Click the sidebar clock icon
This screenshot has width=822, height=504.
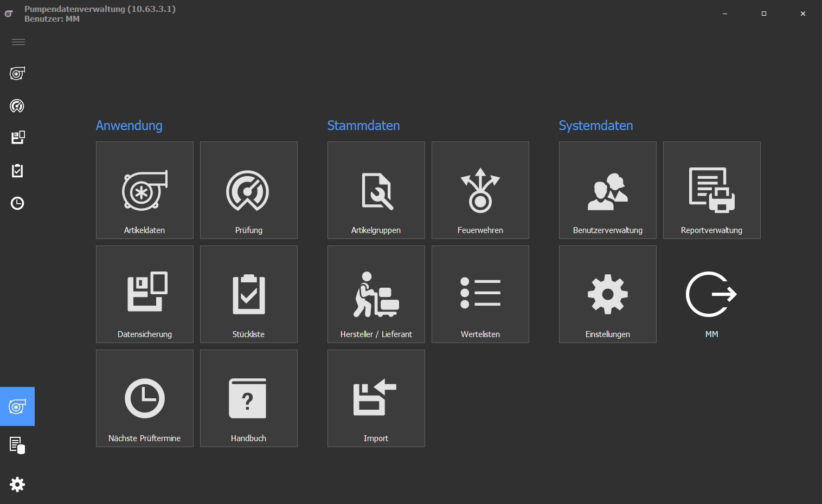[17, 203]
